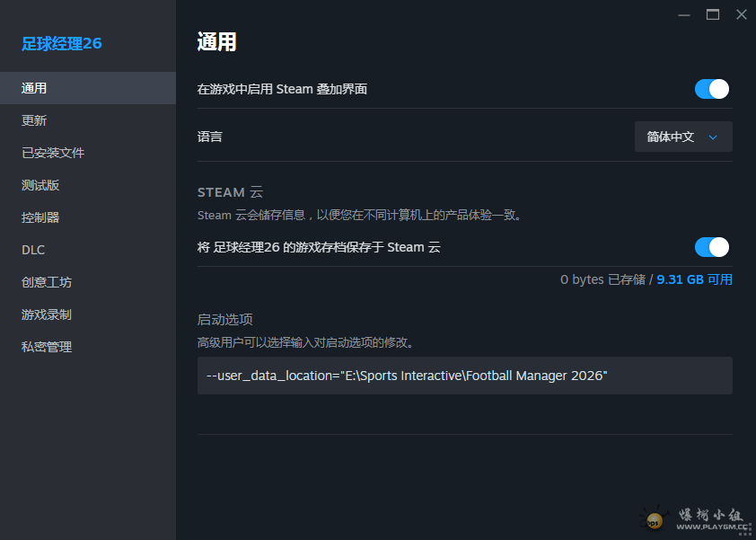
Task: Switch to 测试版 section
Action: click(40, 185)
